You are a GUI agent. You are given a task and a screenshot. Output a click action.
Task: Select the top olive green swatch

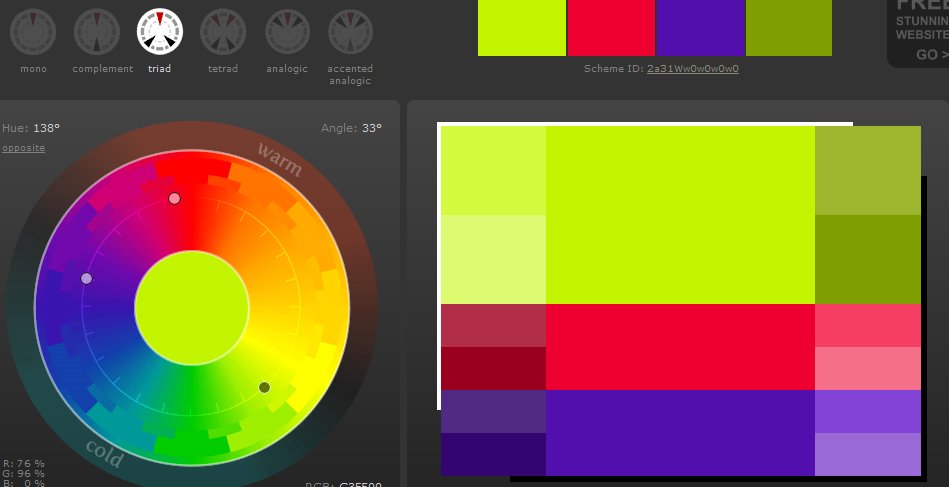click(789, 27)
